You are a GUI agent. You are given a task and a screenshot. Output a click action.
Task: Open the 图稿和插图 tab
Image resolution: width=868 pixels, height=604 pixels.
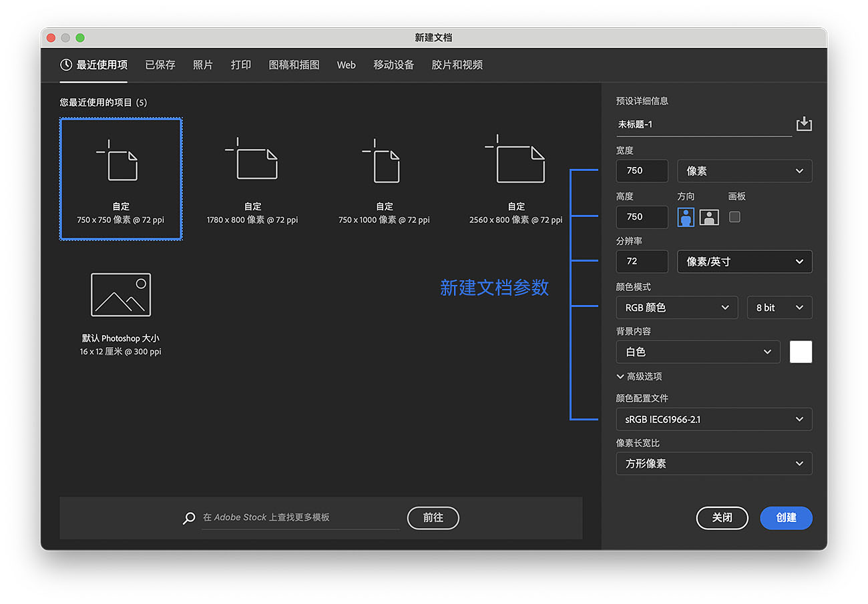point(294,65)
